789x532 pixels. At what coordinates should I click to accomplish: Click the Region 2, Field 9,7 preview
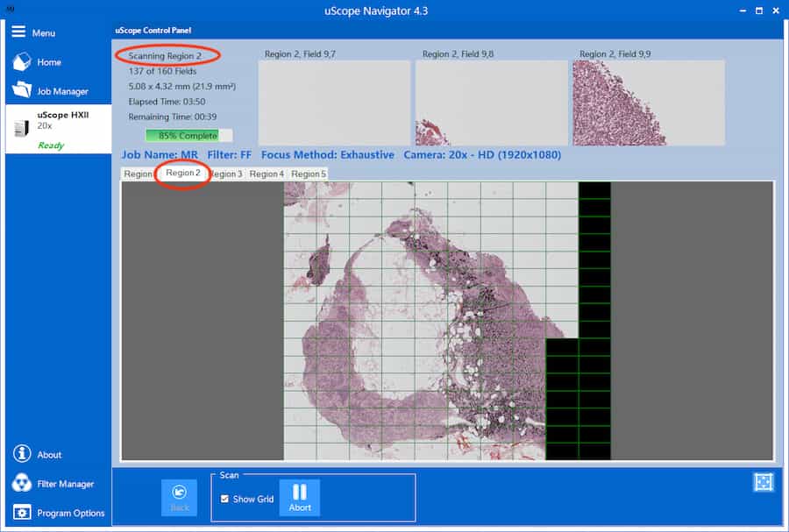334,103
